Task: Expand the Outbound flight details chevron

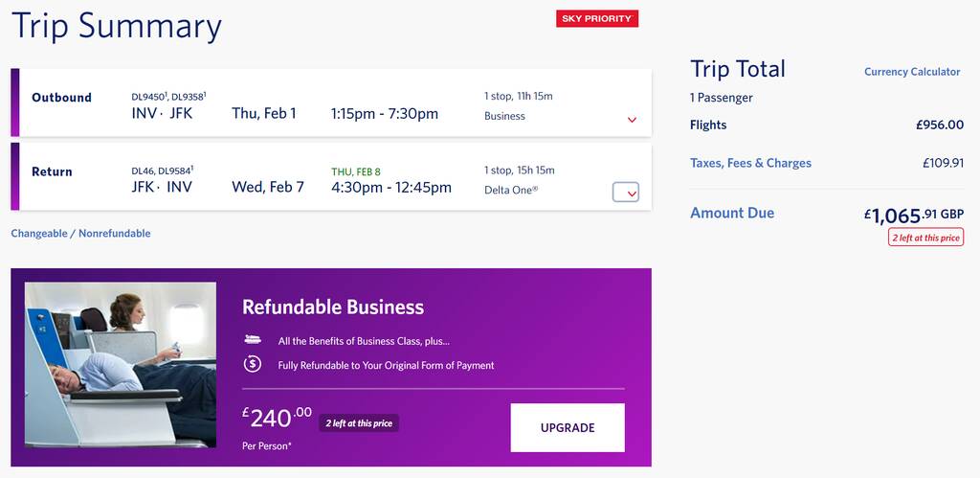Action: [x=632, y=120]
